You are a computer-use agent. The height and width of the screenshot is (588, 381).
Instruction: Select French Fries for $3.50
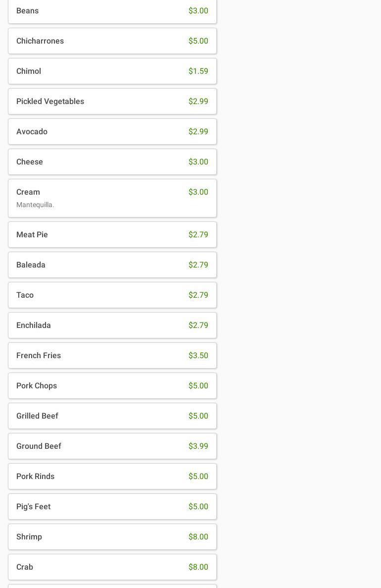coord(112,356)
